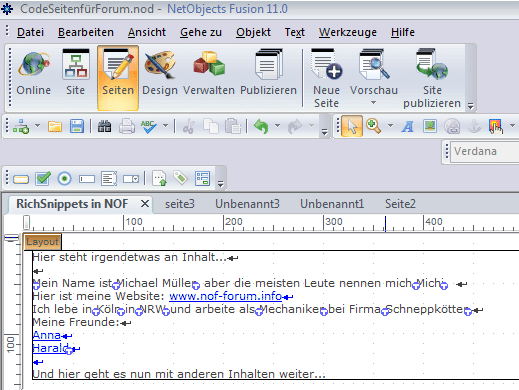Select the Seiten view button
The height and width of the screenshot is (390, 519).
118,78
